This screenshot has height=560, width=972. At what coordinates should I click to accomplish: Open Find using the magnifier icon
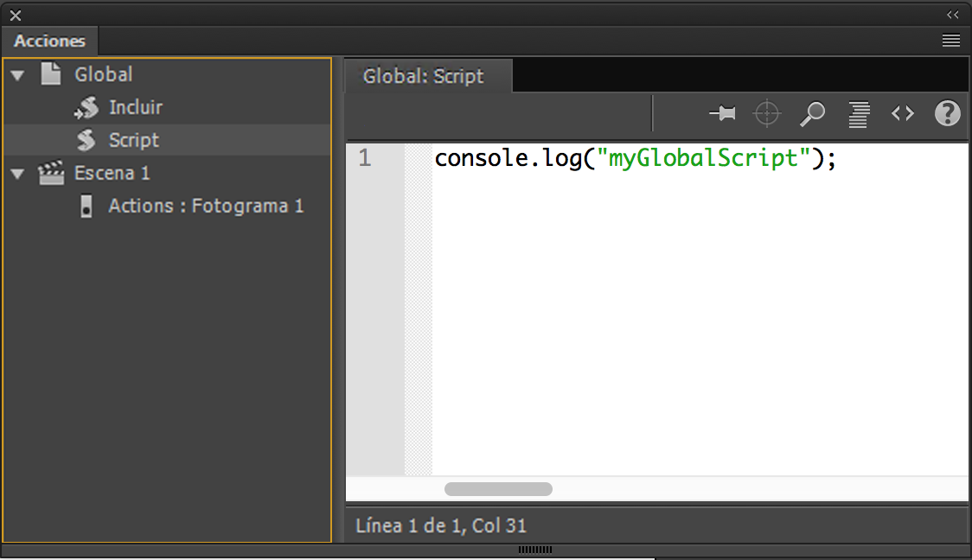click(x=812, y=113)
